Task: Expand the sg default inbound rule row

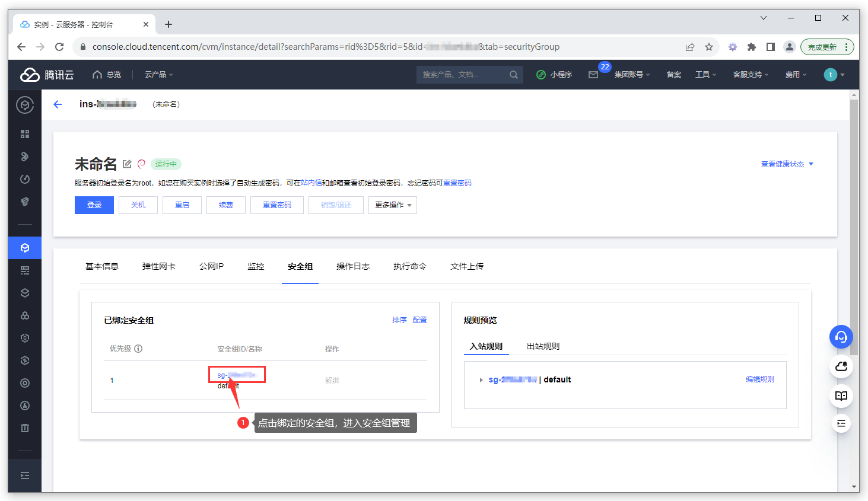Action: coord(481,379)
